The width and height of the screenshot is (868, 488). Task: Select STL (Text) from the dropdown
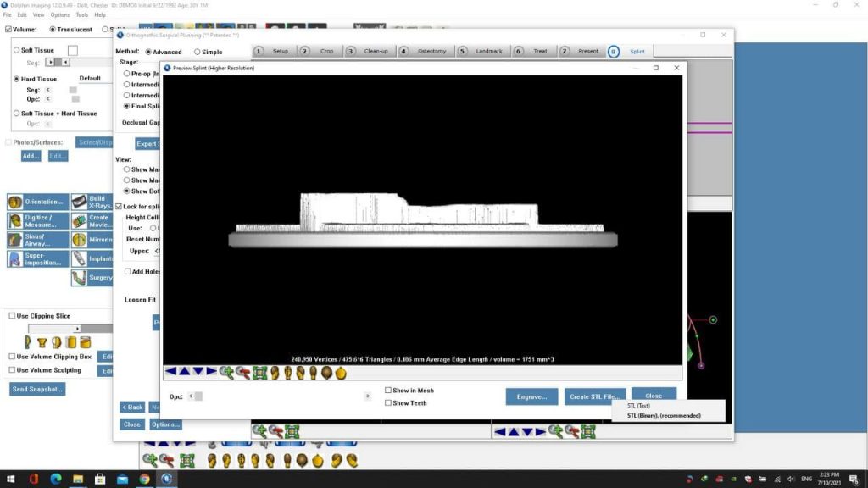tap(639, 406)
